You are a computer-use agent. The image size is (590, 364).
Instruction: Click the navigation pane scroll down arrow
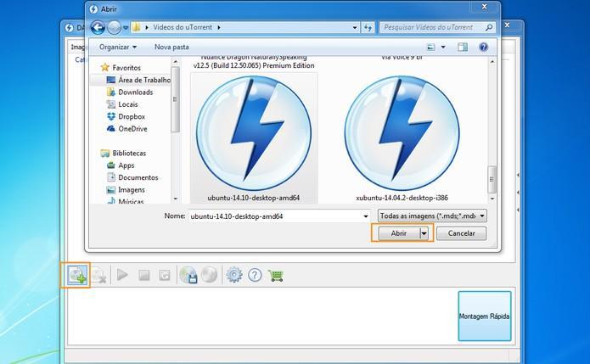[x=175, y=199]
